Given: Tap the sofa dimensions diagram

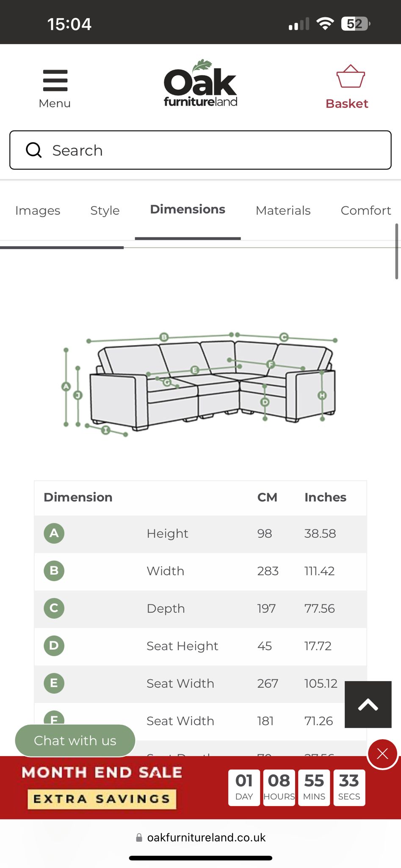Looking at the screenshot, I should (x=200, y=384).
